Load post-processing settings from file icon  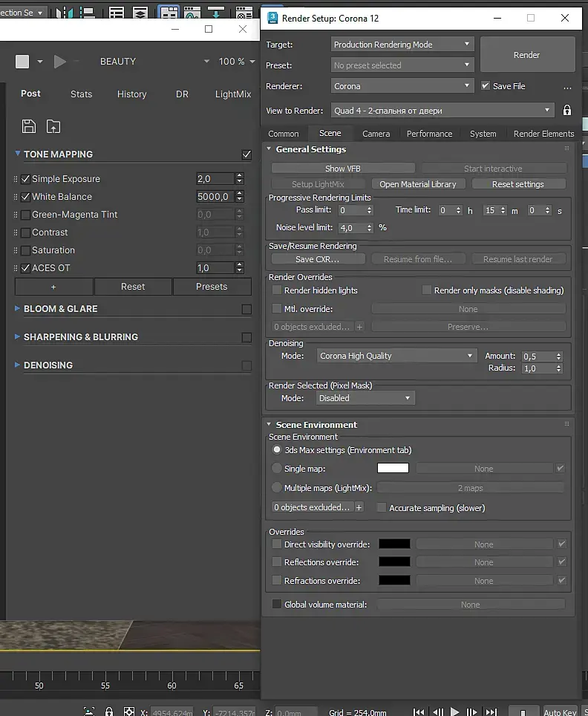[x=53, y=126]
